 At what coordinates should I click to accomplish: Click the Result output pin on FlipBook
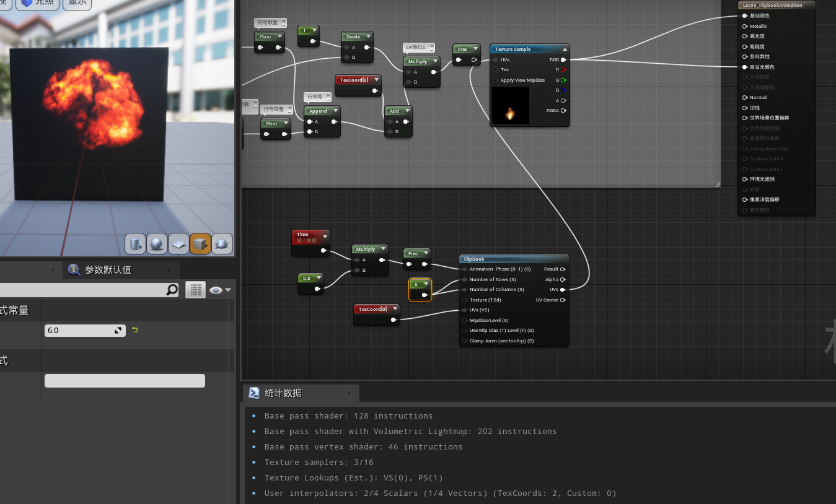click(563, 269)
